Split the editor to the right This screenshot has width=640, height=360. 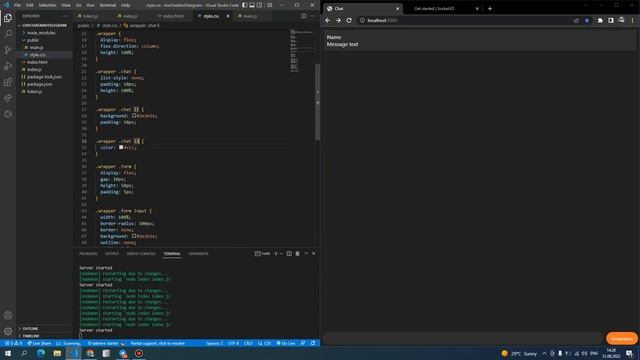[x=304, y=16]
